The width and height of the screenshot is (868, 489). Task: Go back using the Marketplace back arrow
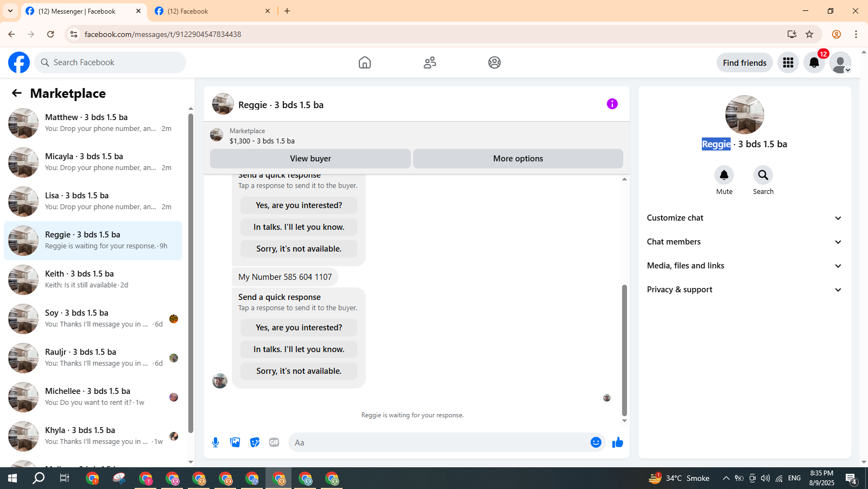click(x=17, y=93)
